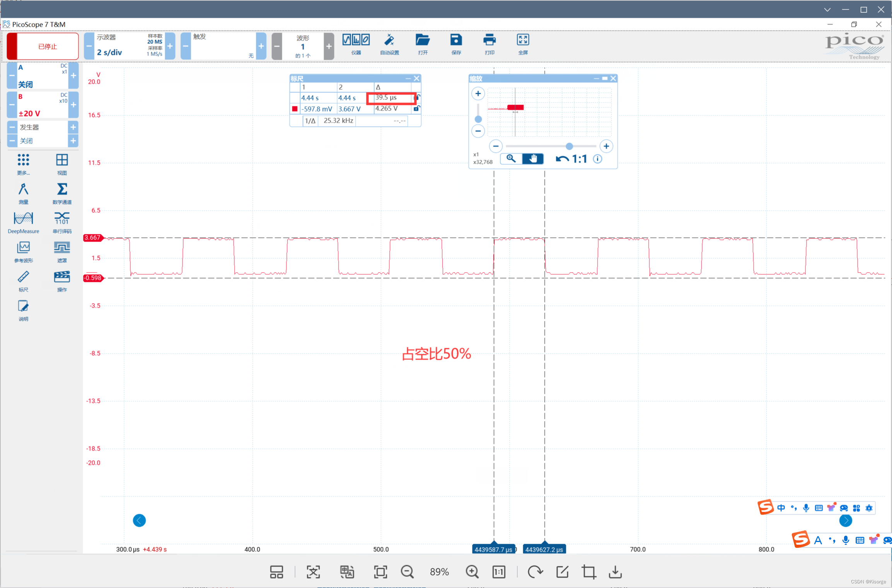The height and width of the screenshot is (588, 892).
Task: Save the waveform with the disk icon
Action: pos(456,44)
